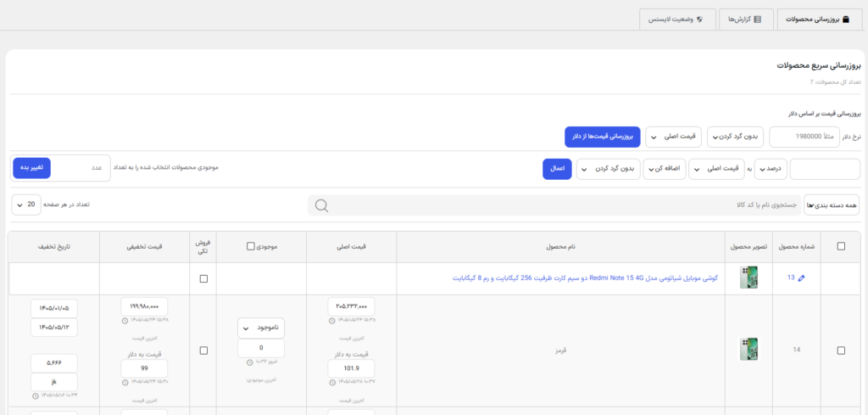Image resolution: width=868 pixels, height=415 pixels.
Task: Click the قیمت اصلی column header
Action: pos(352,247)
